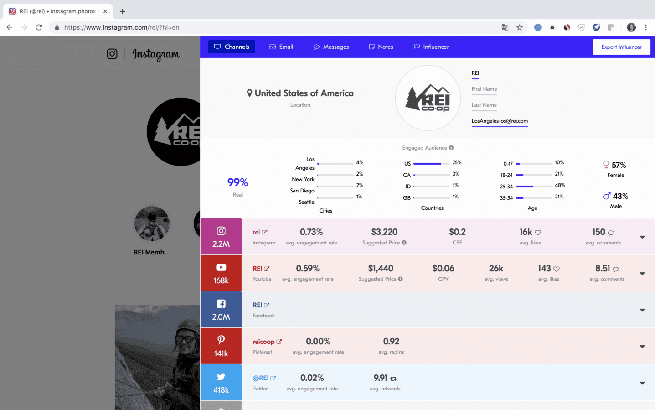Image resolution: width=655 pixels, height=410 pixels.
Task: Open the reicoop Pinterest profile link
Action: [x=266, y=340]
